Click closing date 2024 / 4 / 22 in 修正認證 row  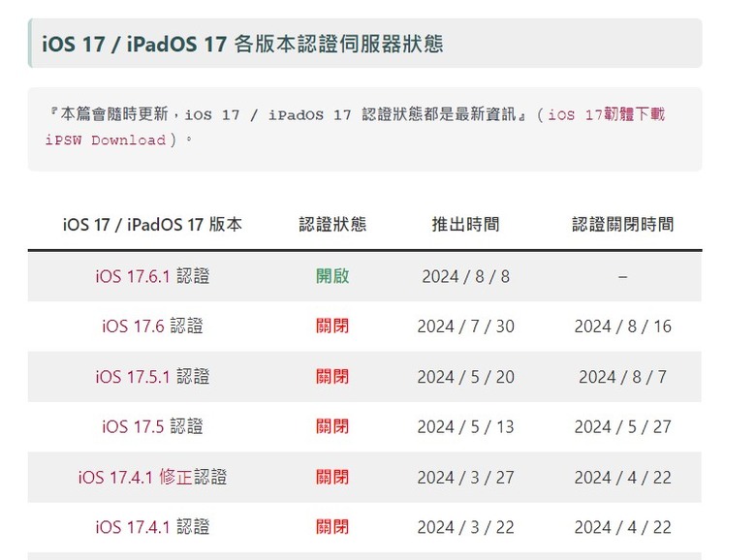[623, 478]
